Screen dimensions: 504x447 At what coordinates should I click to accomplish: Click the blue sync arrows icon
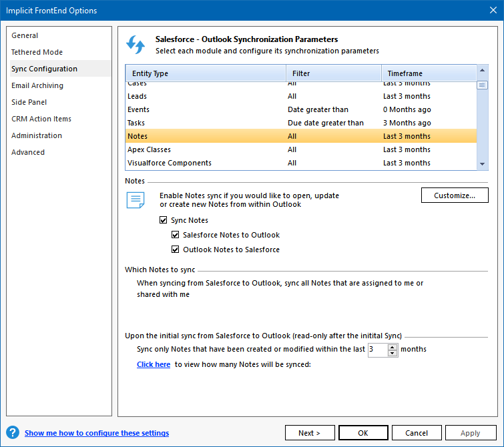136,45
